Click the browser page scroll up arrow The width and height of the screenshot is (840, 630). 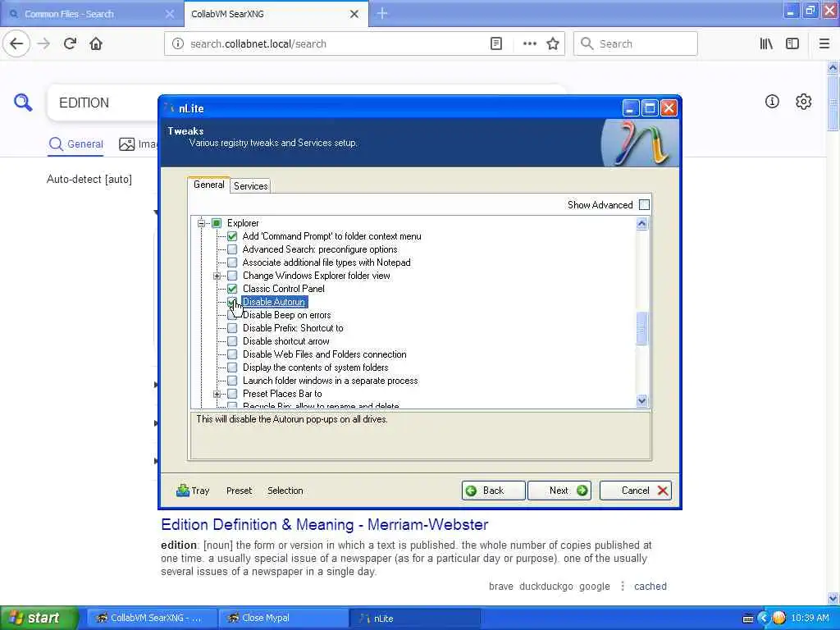833,67
